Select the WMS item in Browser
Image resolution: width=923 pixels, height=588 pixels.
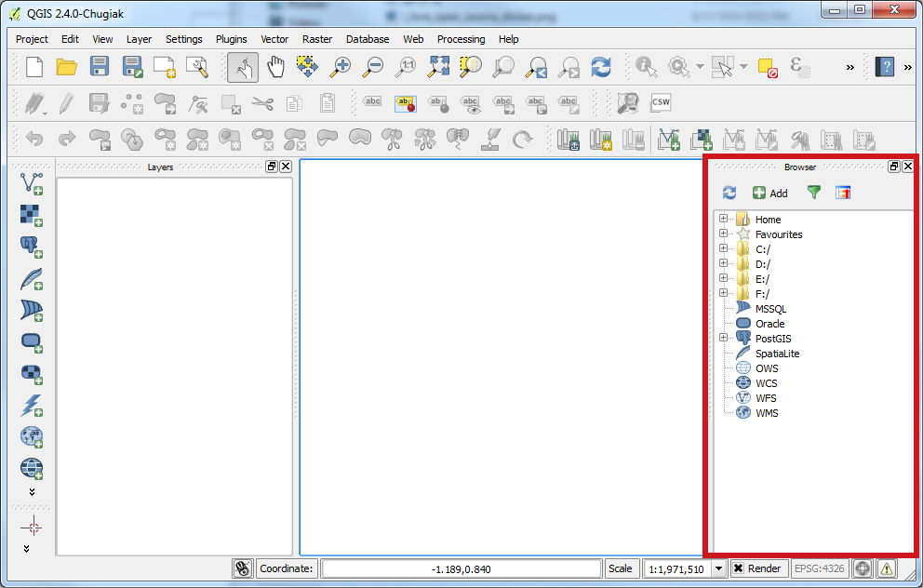point(767,413)
